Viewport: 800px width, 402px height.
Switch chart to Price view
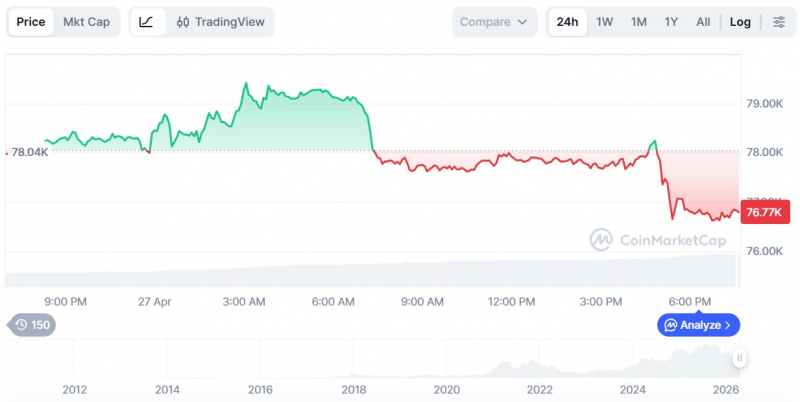click(31, 22)
